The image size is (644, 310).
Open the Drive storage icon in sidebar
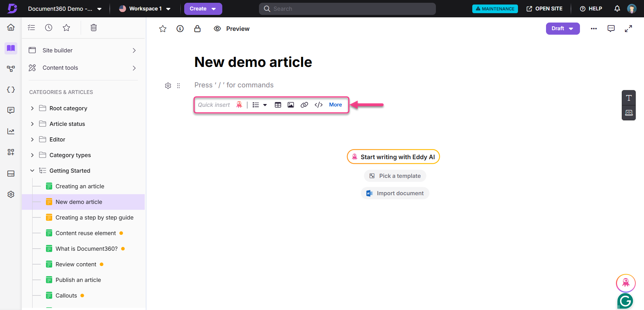click(11, 173)
